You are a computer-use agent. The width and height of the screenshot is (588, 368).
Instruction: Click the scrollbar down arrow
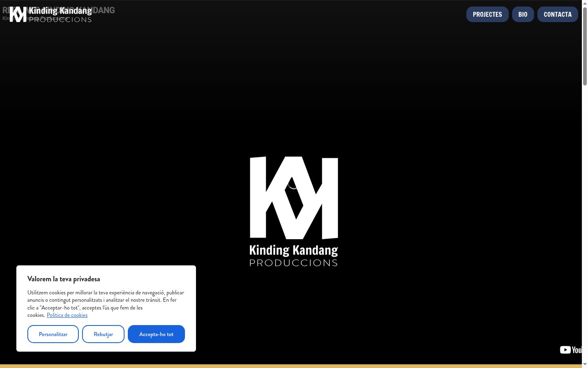[585, 364]
